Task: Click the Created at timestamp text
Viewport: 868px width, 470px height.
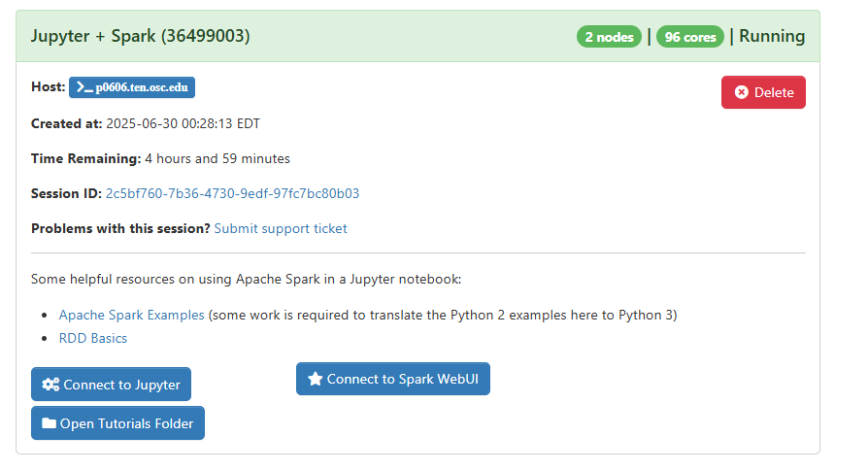Action: [x=183, y=123]
